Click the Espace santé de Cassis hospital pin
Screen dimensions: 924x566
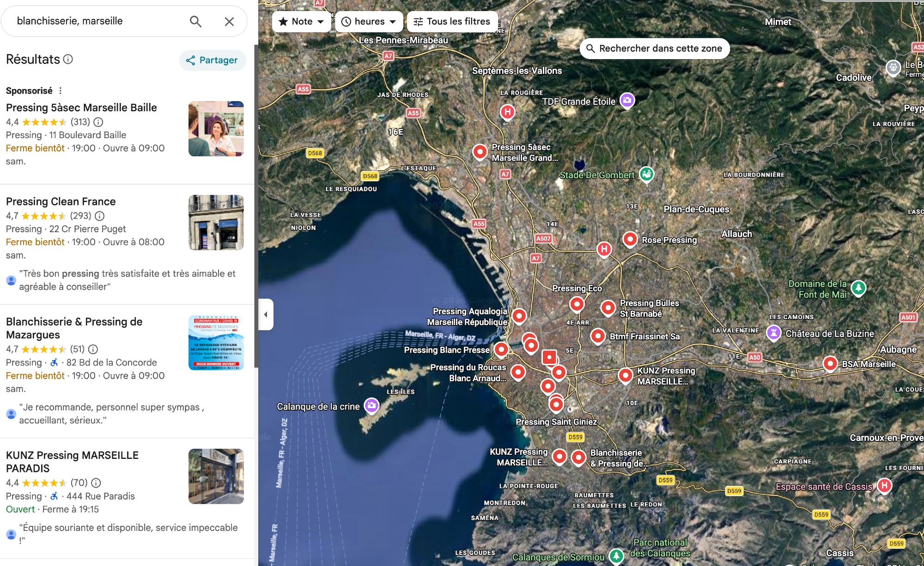tap(884, 485)
